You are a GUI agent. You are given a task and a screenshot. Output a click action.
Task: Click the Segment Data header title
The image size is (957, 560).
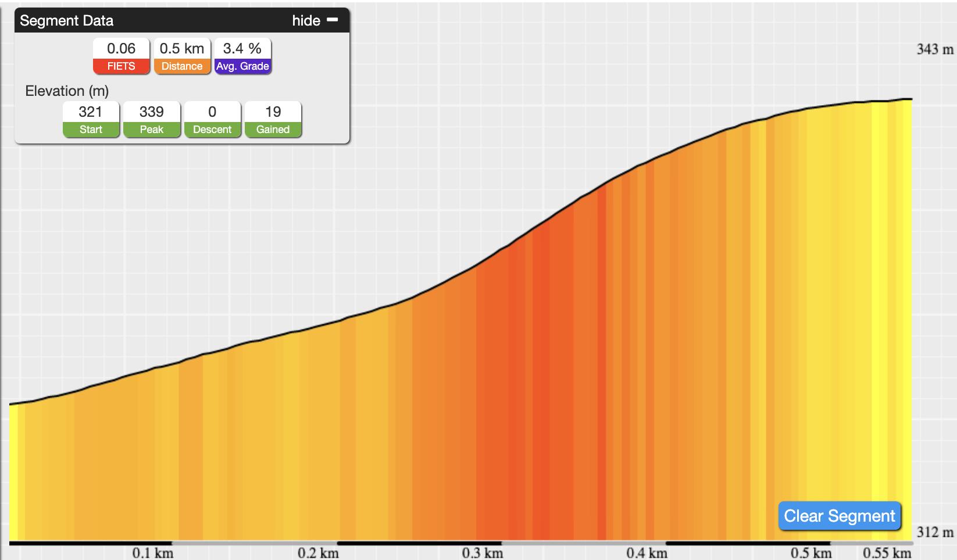(x=67, y=20)
